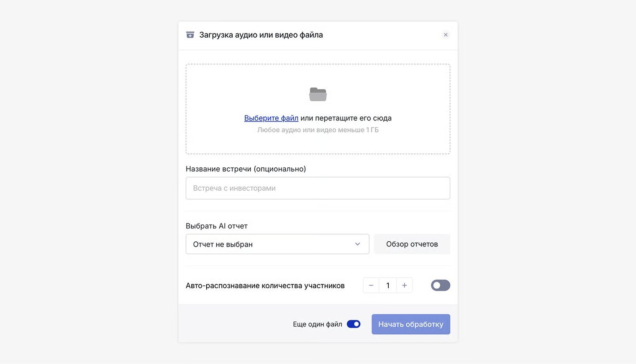Click the 'Авто-распознавание количества участников' label
636x364 pixels.
(265, 286)
